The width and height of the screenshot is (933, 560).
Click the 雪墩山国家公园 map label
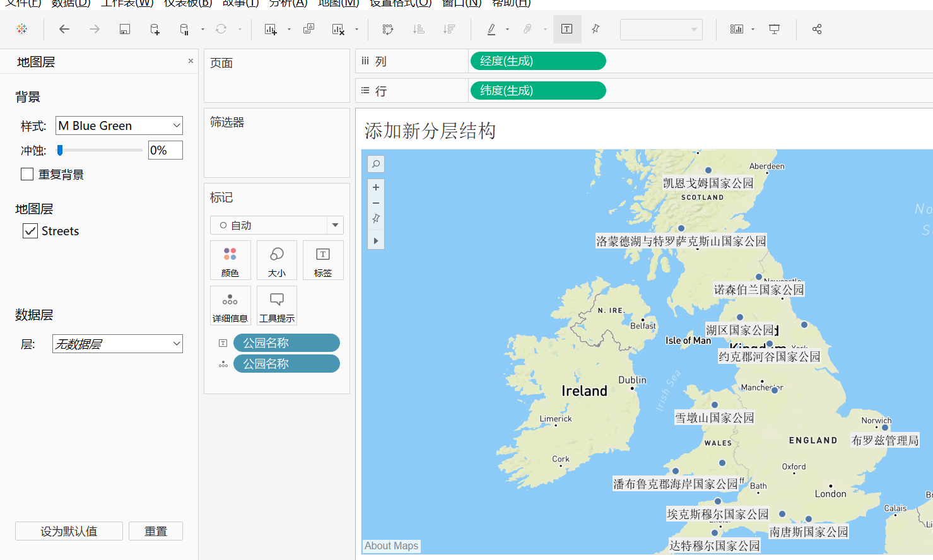point(715,417)
